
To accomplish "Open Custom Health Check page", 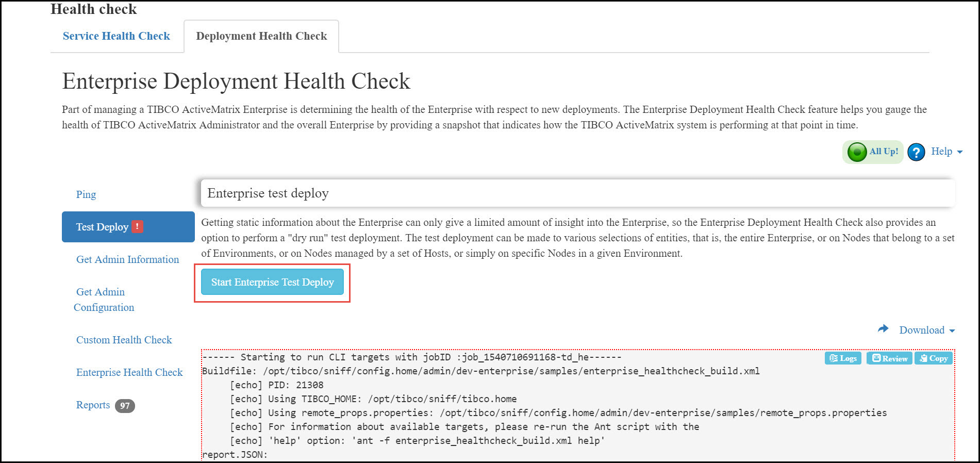I will coord(124,340).
